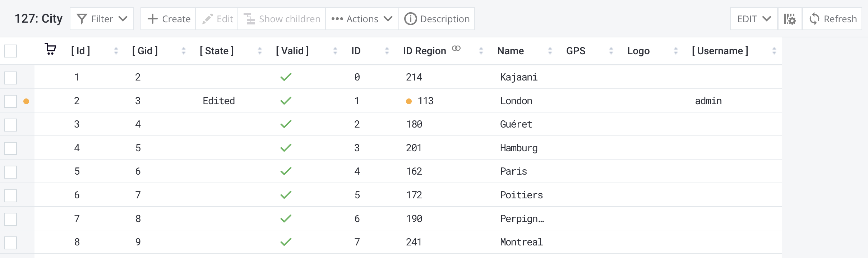This screenshot has width=868, height=258.
Task: Select the Montreal name cell
Action: click(x=521, y=242)
